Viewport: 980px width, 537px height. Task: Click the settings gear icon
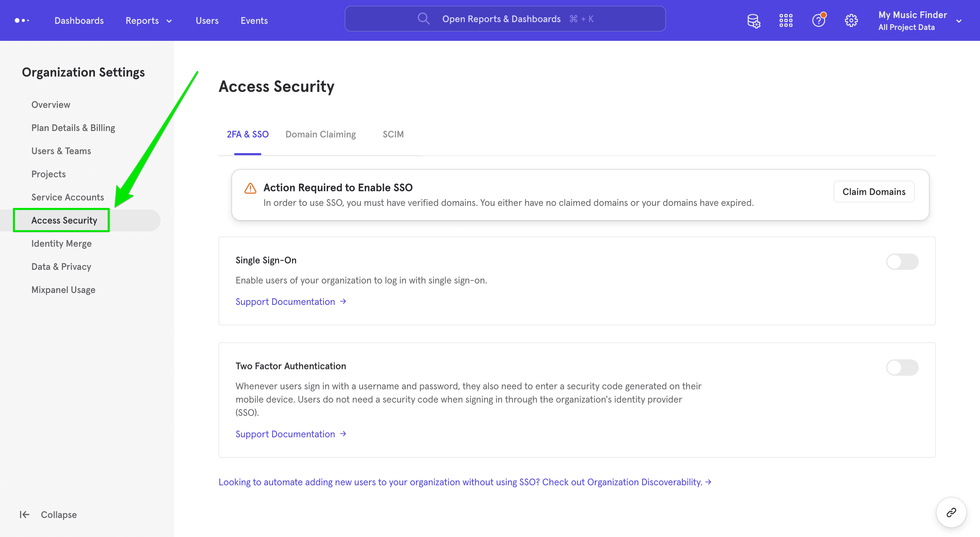coord(851,20)
